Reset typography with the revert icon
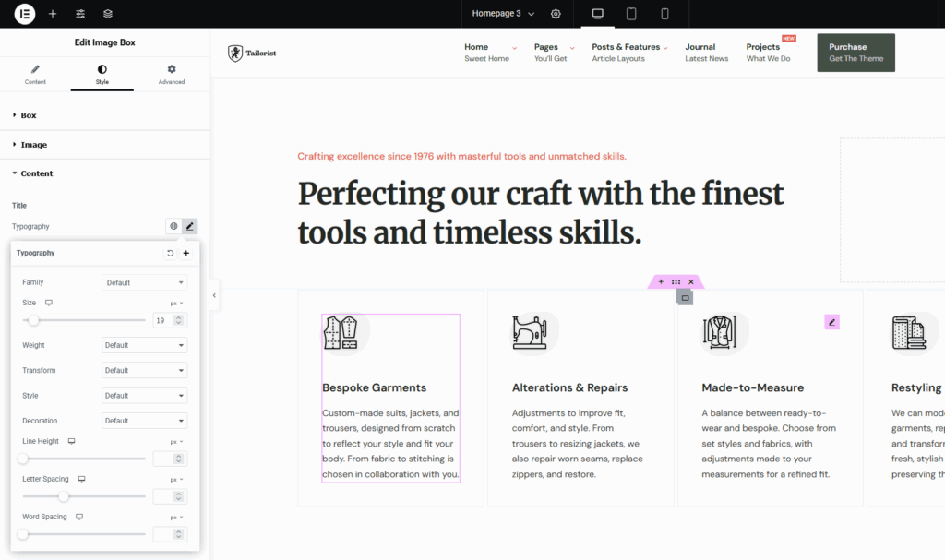The image size is (945, 560). pos(170,253)
